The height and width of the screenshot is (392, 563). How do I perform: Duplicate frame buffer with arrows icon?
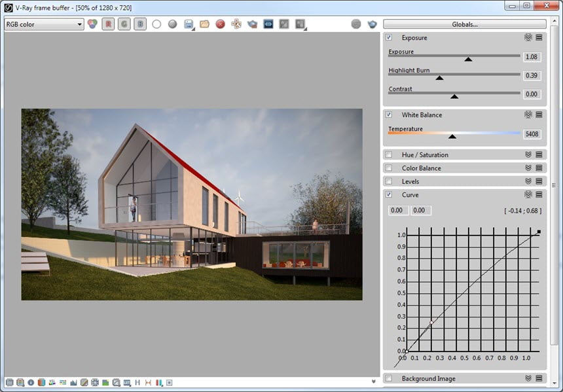pos(236,24)
